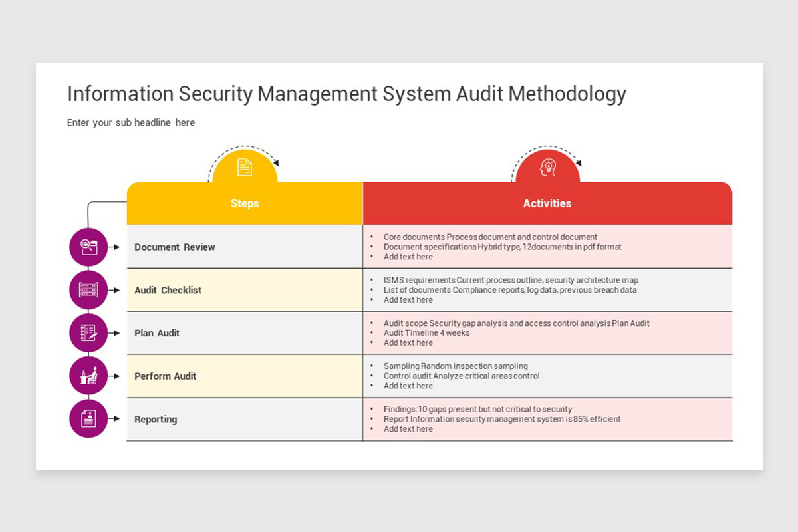Click the Perform Audit person-at-desk icon
The image size is (798, 532).
[88, 376]
